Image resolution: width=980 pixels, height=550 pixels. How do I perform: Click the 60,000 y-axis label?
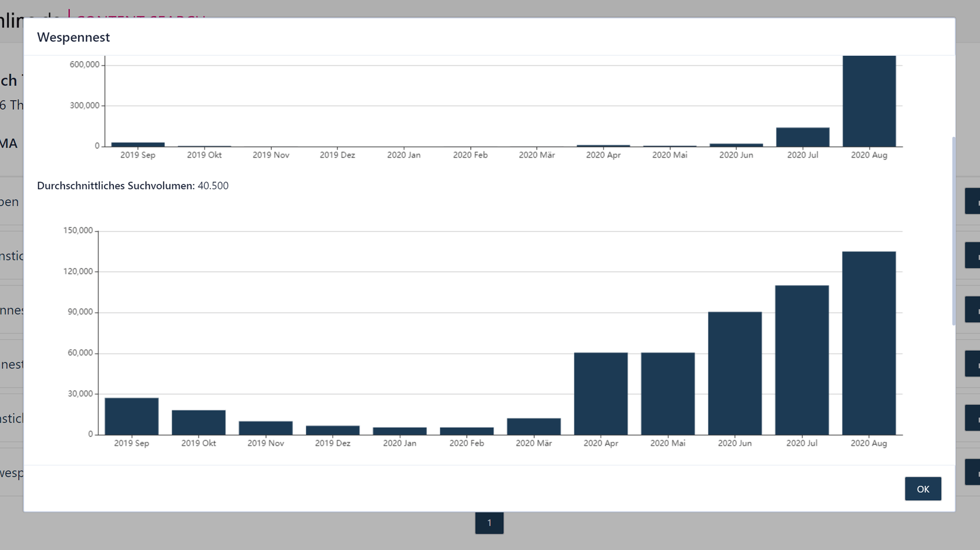[x=80, y=353]
